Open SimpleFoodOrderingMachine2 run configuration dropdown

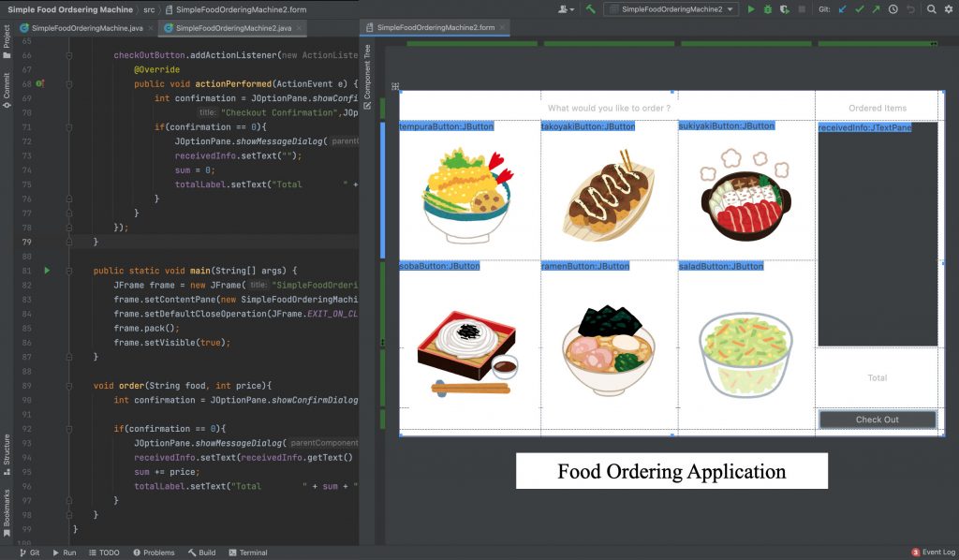click(x=671, y=9)
